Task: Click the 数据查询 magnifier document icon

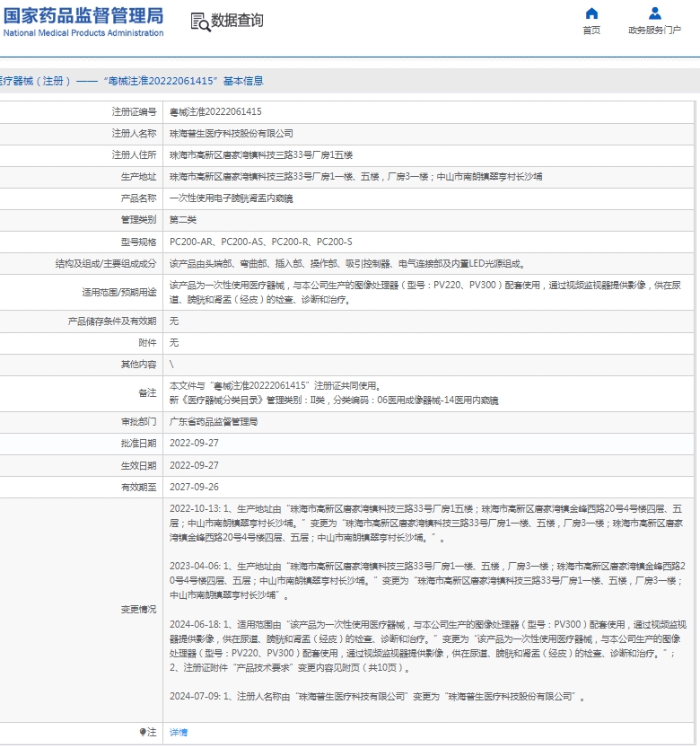Action: click(x=200, y=22)
